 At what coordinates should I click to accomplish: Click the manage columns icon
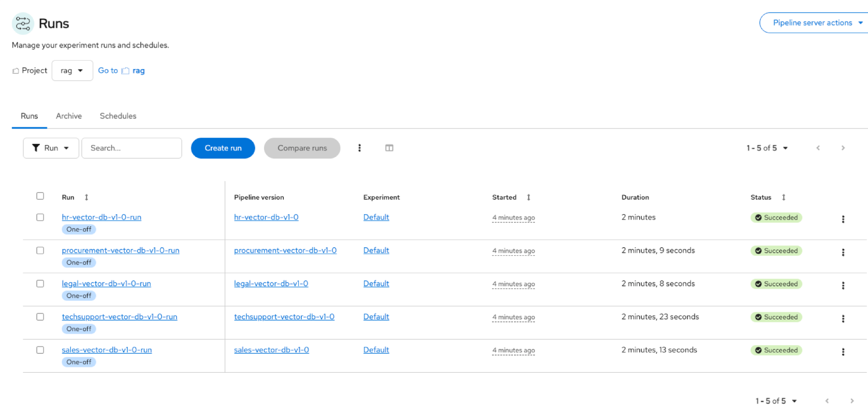[389, 148]
